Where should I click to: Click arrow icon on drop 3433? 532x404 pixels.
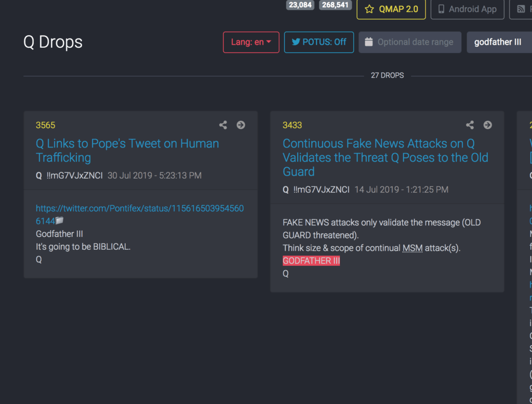[487, 125]
